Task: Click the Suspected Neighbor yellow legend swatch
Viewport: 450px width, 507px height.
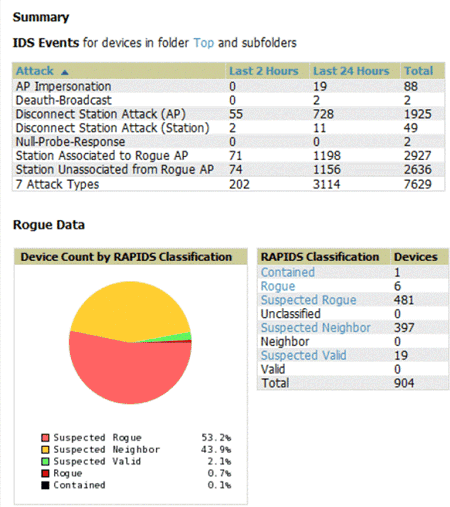Action: point(45,450)
